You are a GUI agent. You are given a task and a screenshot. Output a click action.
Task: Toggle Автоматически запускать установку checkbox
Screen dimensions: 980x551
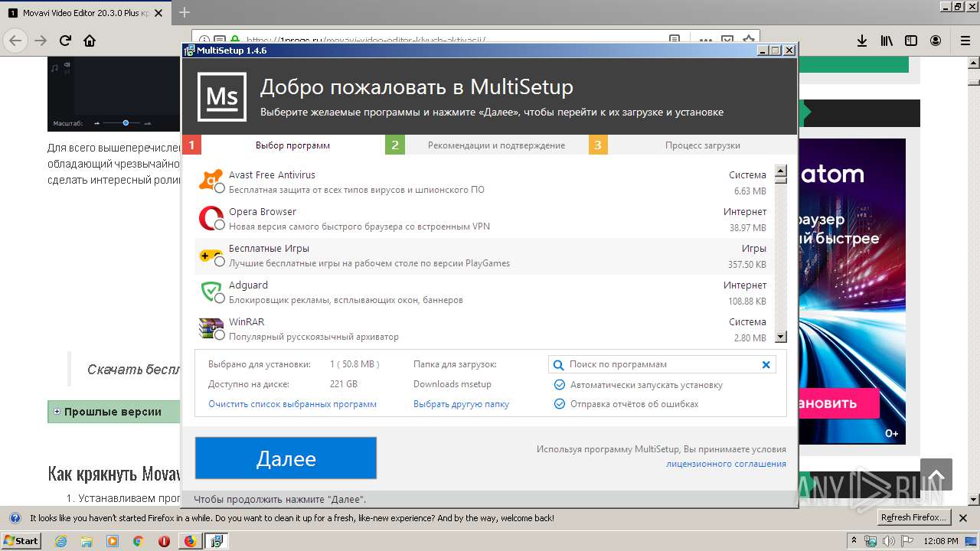[x=560, y=385]
